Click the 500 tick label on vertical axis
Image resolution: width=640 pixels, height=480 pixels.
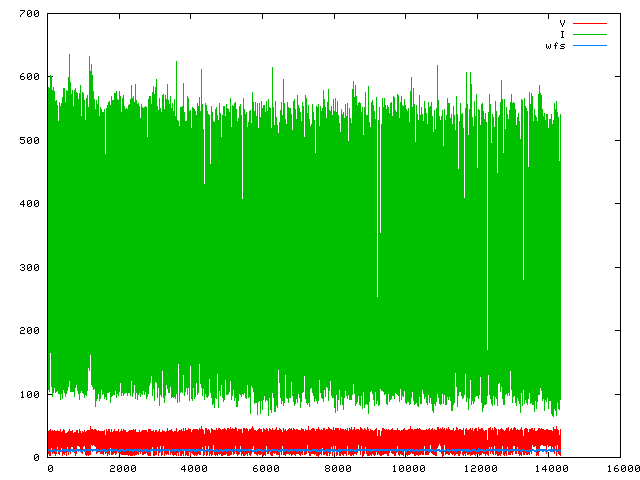point(29,140)
